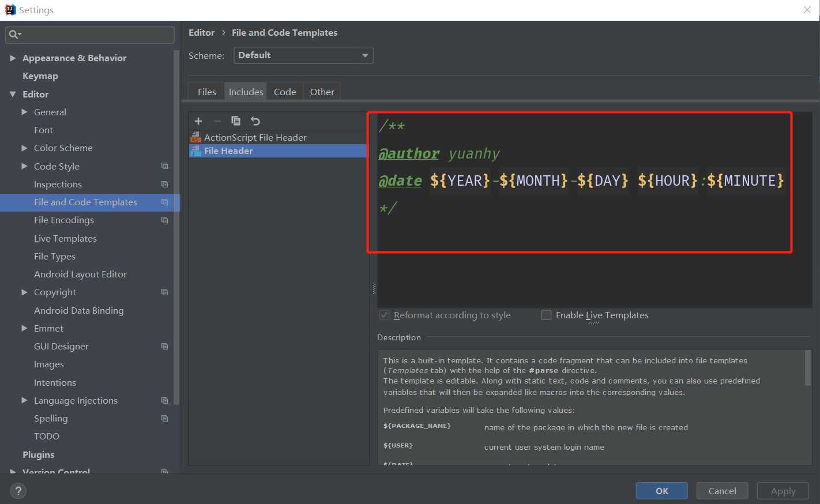
Task: Select ActionScript File Header template
Action: click(x=277, y=137)
